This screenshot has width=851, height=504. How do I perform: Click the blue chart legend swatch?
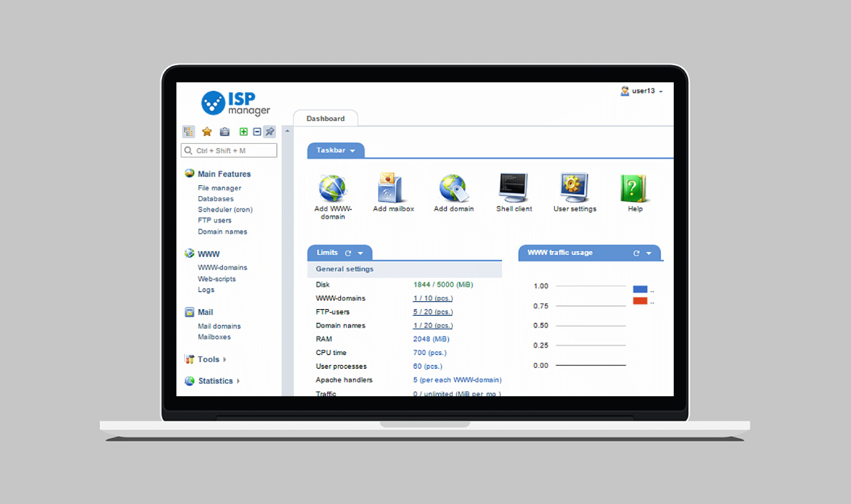point(640,289)
